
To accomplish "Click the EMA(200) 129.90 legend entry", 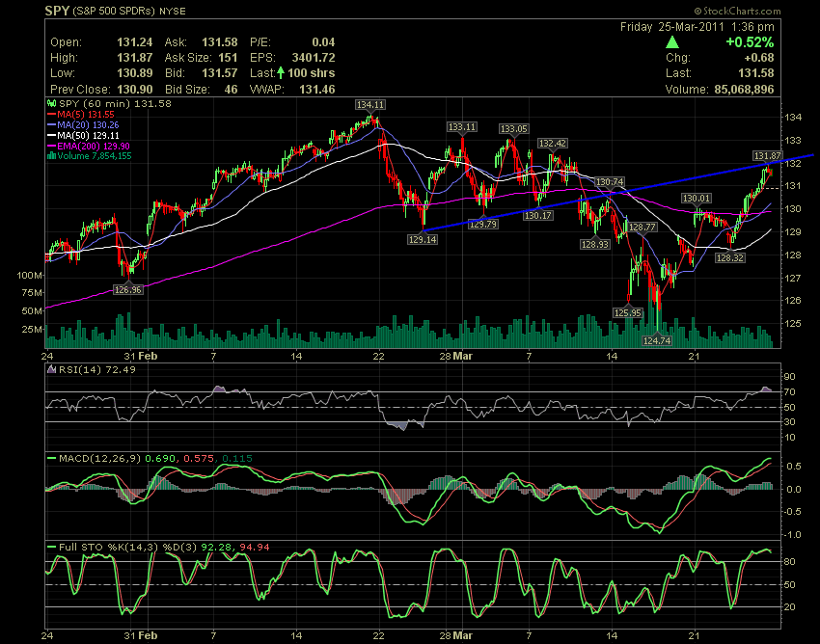I will click(89, 146).
